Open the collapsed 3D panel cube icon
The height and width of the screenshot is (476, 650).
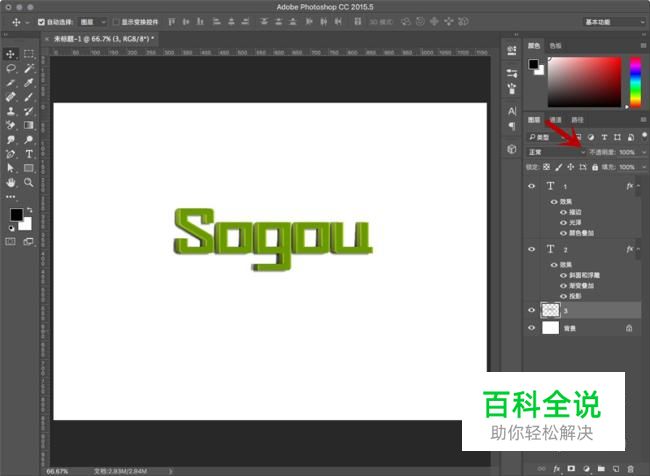point(512,149)
